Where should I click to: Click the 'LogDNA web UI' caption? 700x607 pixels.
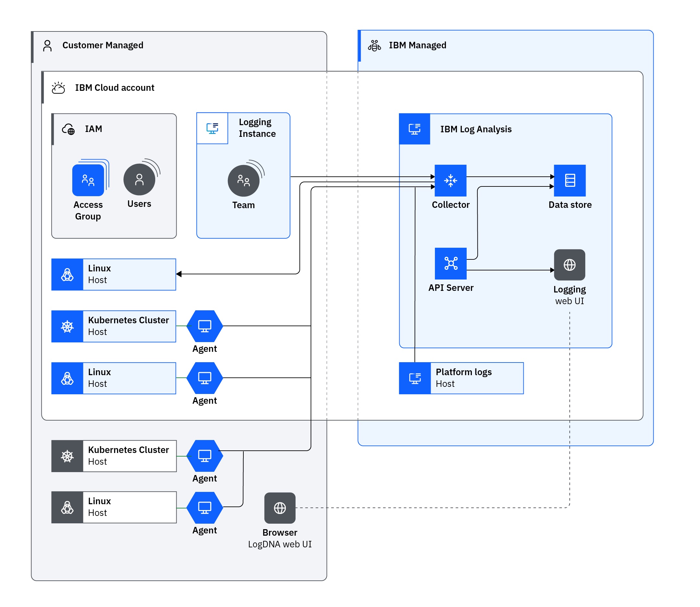(x=280, y=544)
